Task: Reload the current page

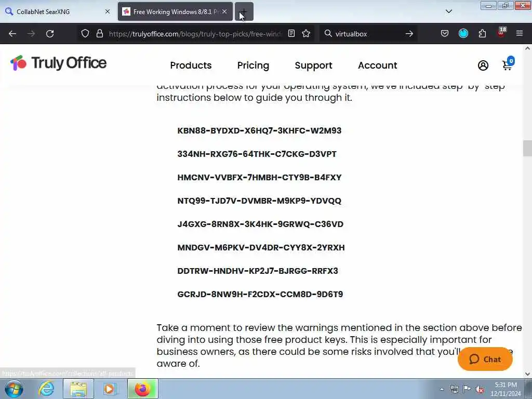Action: [50, 34]
